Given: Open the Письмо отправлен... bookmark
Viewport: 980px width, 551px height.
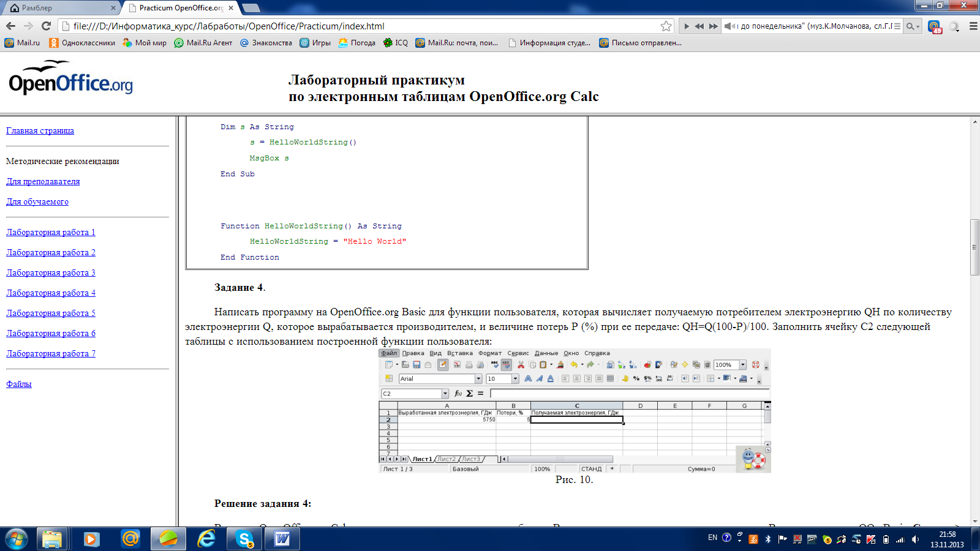Looking at the screenshot, I should (641, 43).
